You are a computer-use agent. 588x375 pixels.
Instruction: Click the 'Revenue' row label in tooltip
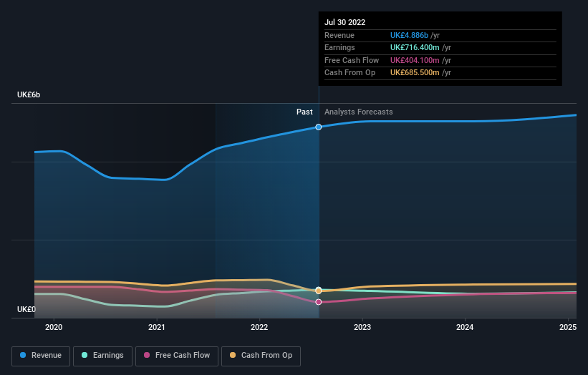[339, 35]
